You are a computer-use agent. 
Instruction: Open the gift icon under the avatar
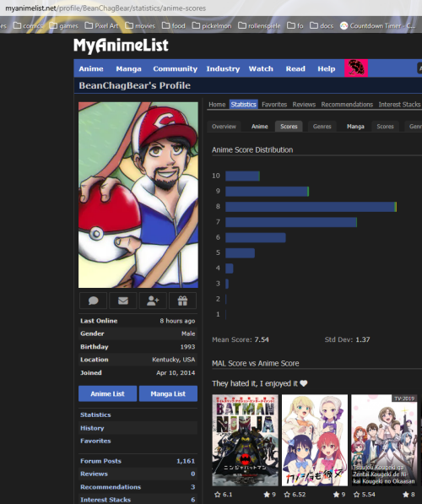(x=182, y=301)
